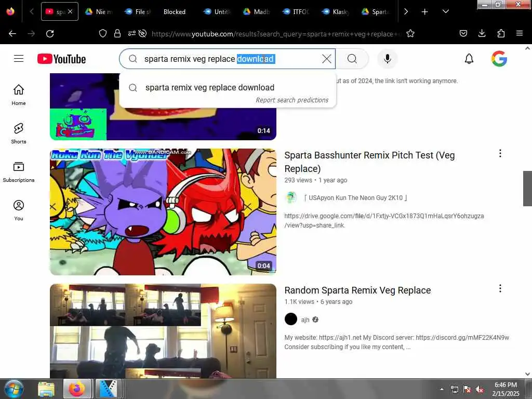
Task: Click the Firefox taskbar button
Action: [x=77, y=389]
